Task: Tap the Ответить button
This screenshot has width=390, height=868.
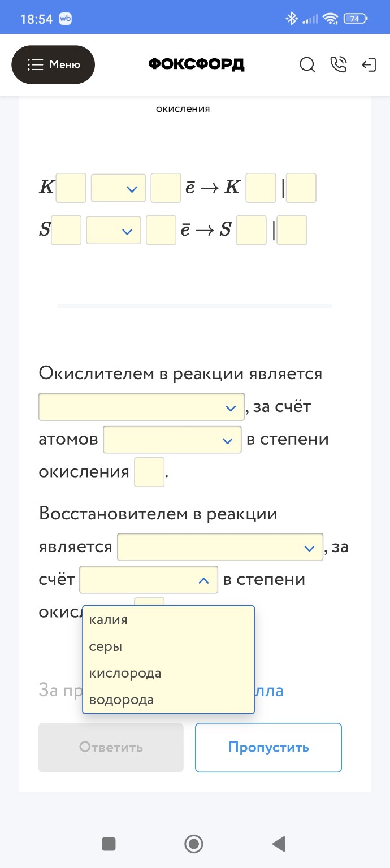Action: [110, 747]
